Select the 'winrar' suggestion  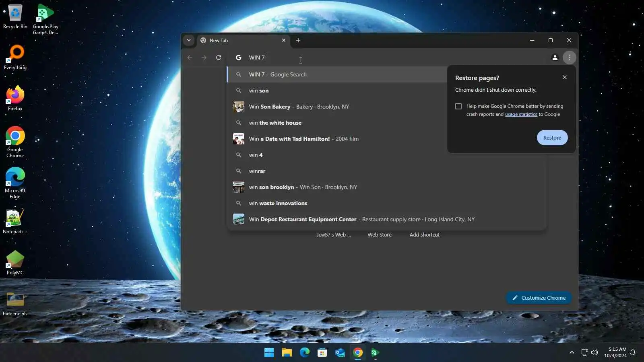point(386,171)
